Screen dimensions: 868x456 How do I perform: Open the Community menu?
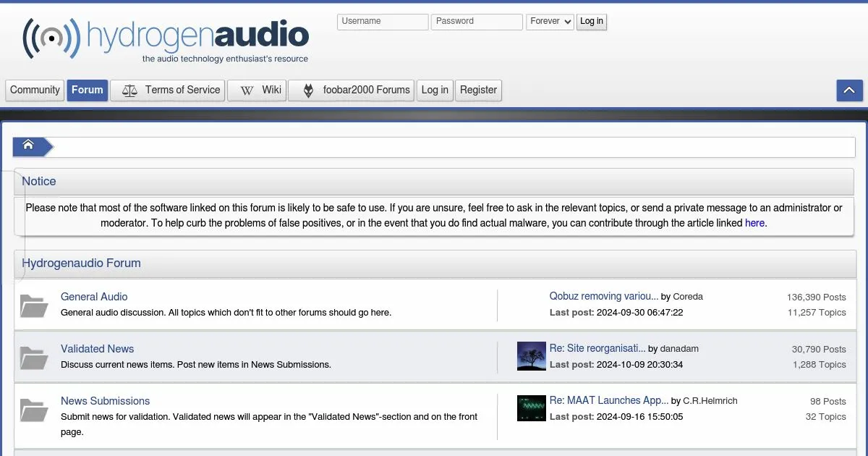[x=35, y=90]
